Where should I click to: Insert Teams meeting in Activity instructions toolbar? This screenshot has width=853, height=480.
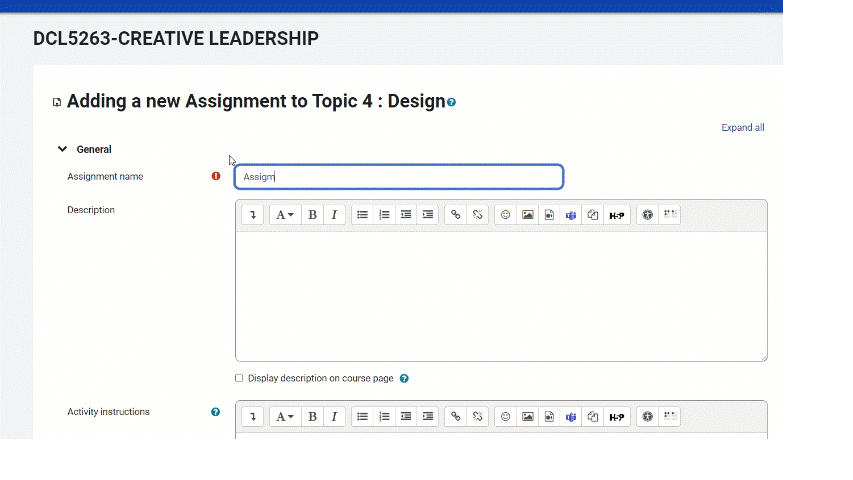coord(571,416)
